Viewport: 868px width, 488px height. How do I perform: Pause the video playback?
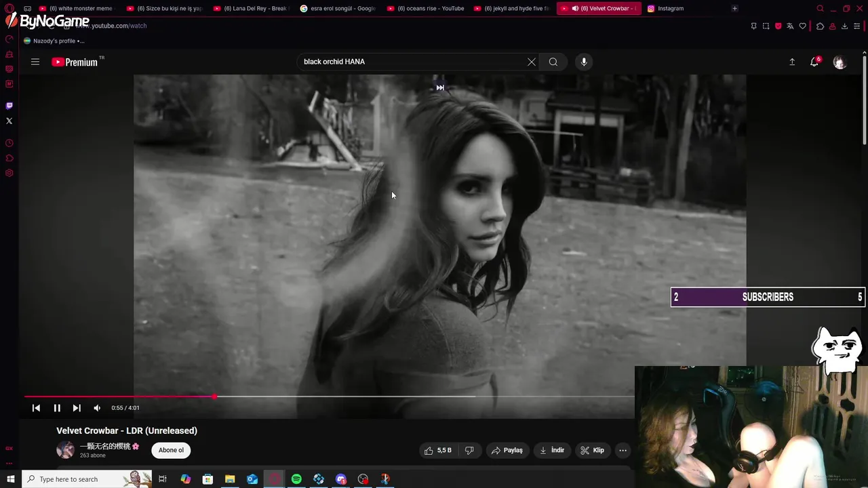click(x=57, y=408)
